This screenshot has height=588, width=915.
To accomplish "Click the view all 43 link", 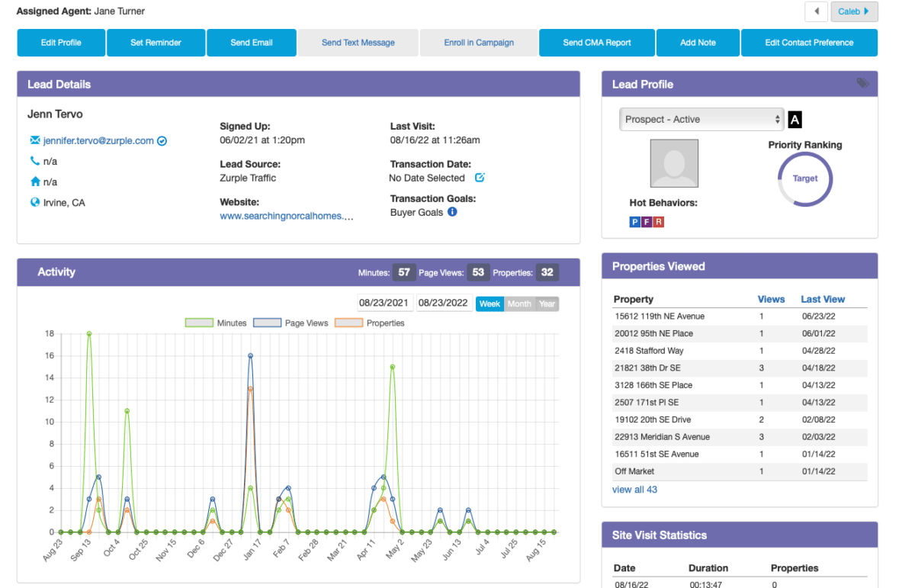I will (x=634, y=490).
